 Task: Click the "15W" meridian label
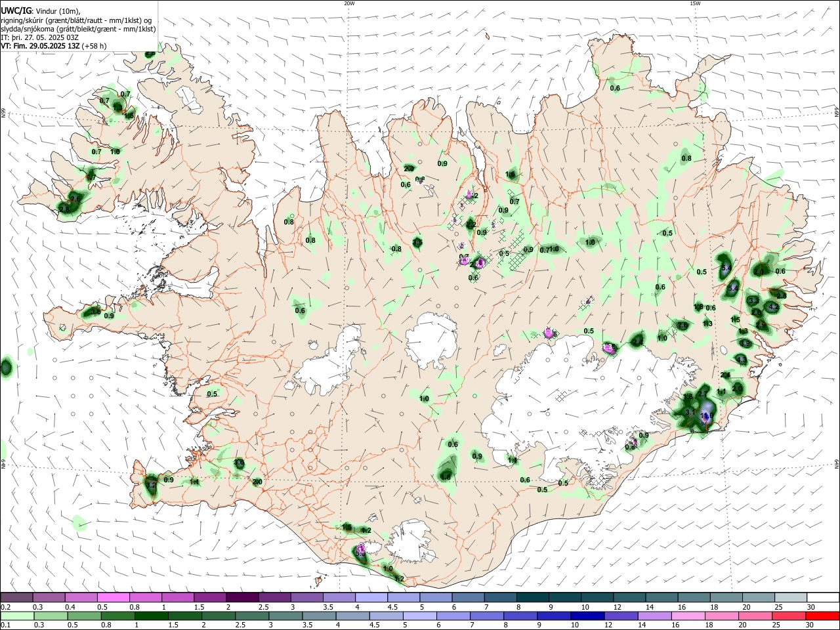tap(694, 3)
